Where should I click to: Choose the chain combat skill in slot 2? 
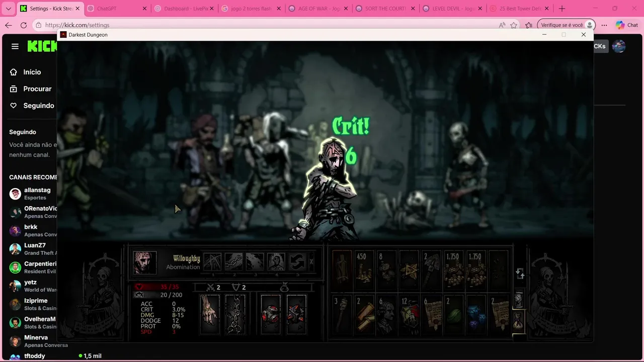(x=233, y=262)
